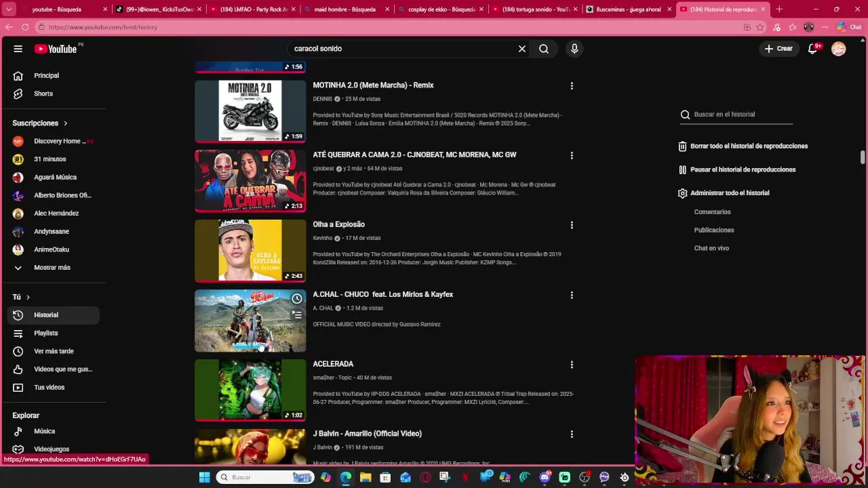Open options for J Balvin Amarillo video
The height and width of the screenshot is (488, 868).
(572, 434)
